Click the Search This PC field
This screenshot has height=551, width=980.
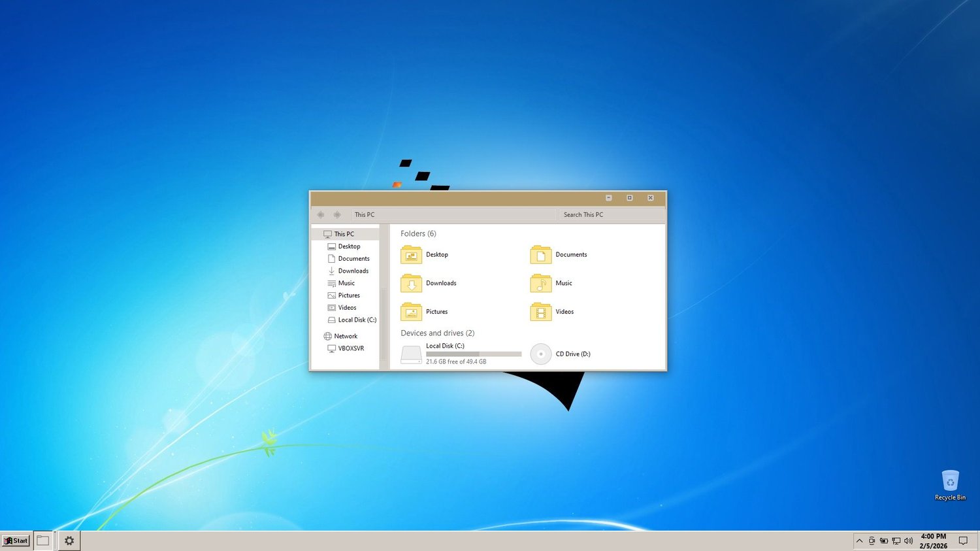611,214
